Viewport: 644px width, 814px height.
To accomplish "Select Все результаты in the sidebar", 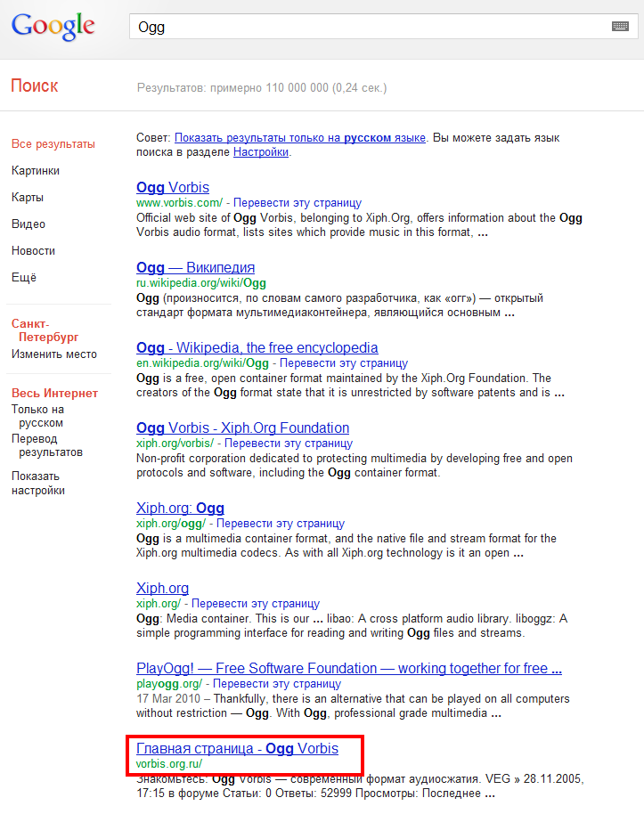I will pos(53,144).
